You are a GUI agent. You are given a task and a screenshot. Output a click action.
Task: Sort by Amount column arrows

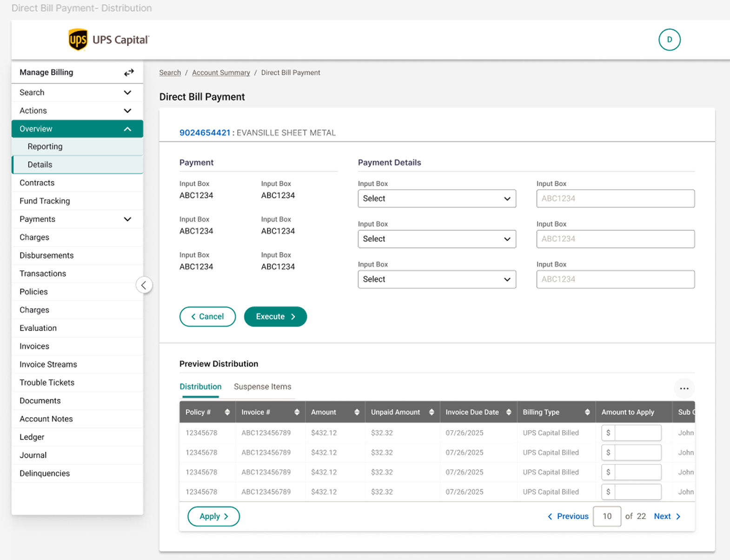(357, 412)
